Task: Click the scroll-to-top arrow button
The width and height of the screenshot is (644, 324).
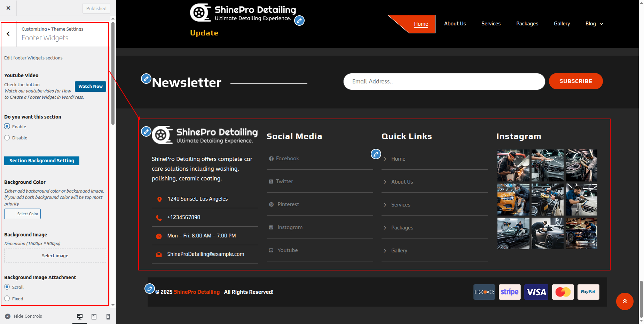Action: (x=625, y=301)
